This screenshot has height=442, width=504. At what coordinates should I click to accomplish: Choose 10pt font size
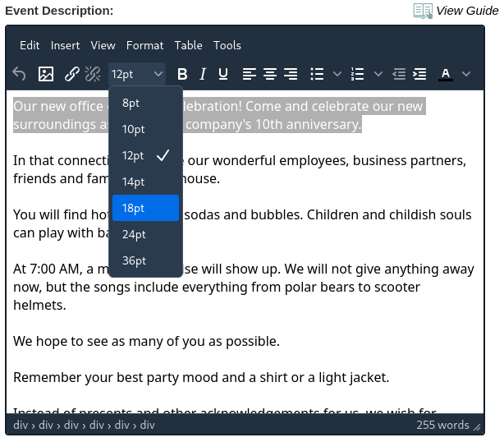[x=145, y=129]
